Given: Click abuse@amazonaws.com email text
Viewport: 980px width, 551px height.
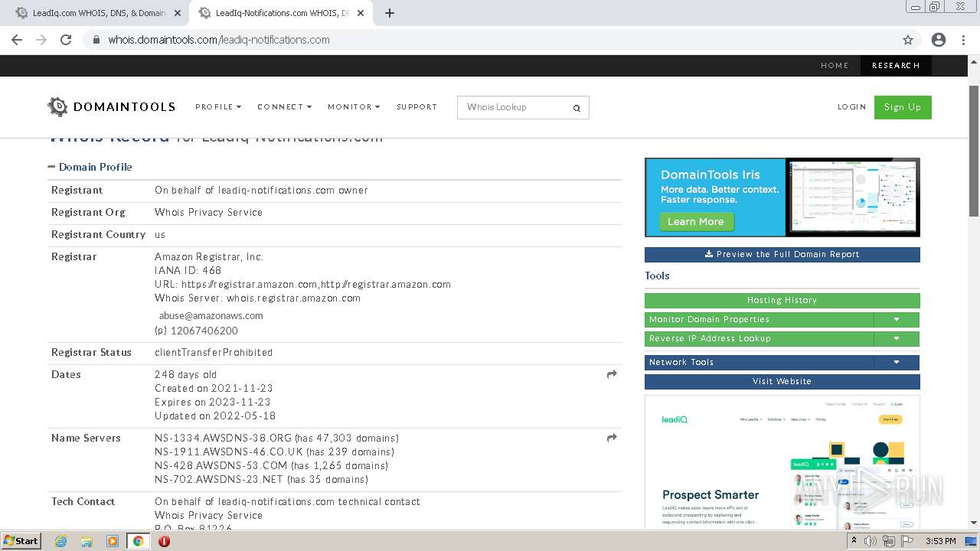Looking at the screenshot, I should pos(211,315).
